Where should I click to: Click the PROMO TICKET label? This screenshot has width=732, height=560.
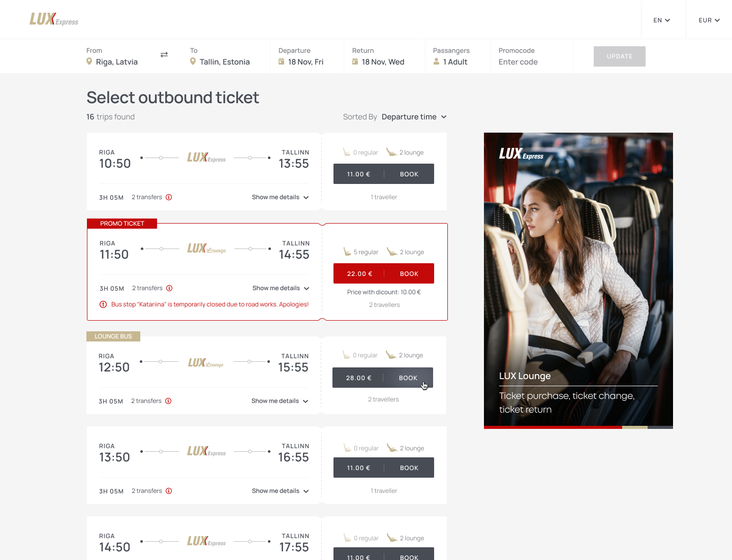click(122, 224)
